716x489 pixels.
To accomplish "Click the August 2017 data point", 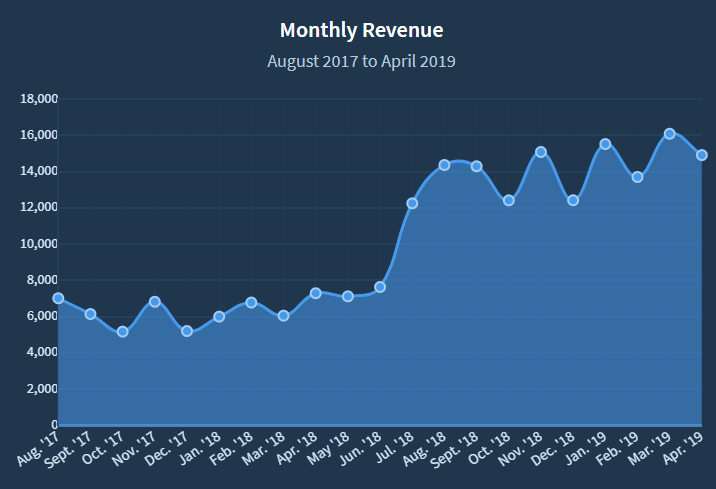I will (x=58, y=298).
